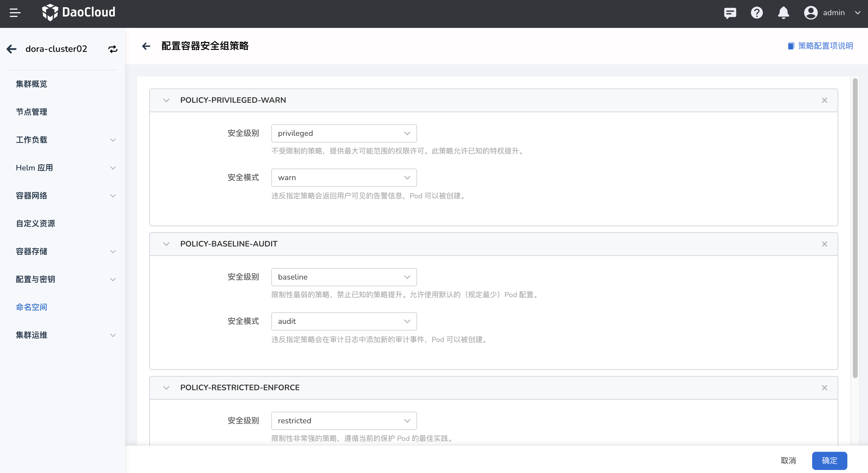Expand the 工作负载 chevron
868x473 pixels.
(x=113, y=140)
